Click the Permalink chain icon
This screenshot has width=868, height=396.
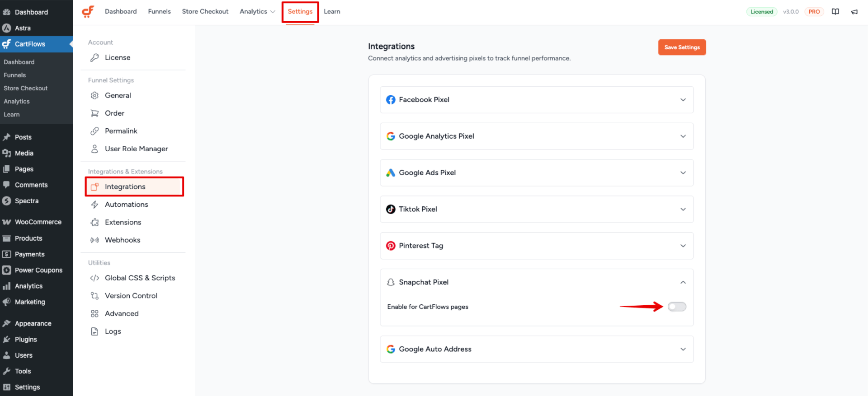click(94, 131)
